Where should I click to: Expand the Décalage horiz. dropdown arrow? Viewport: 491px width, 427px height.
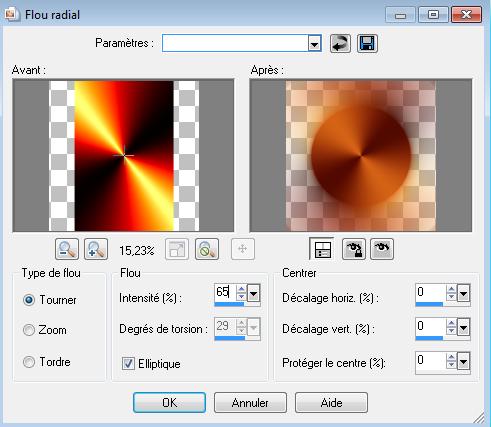(x=464, y=294)
